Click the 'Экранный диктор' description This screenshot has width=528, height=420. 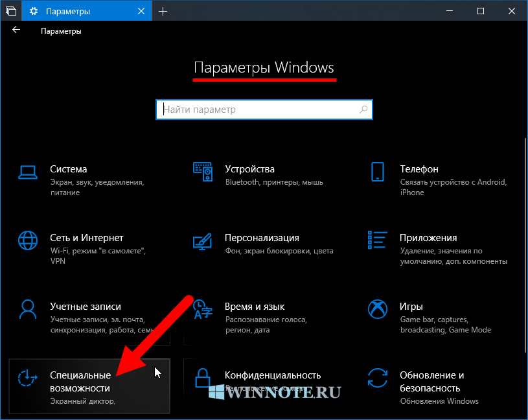82,401
